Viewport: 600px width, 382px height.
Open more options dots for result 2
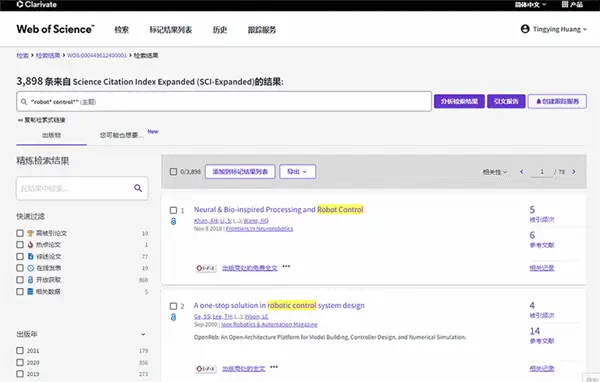click(x=274, y=367)
